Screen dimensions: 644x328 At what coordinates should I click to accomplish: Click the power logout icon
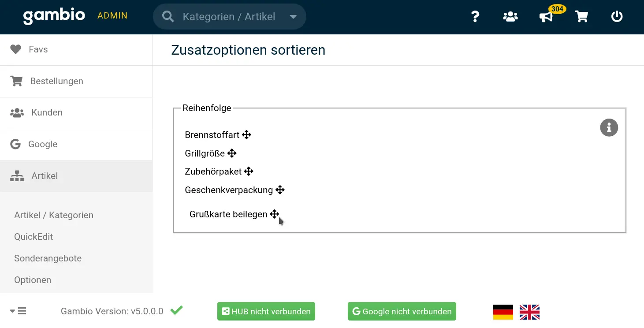click(x=617, y=17)
